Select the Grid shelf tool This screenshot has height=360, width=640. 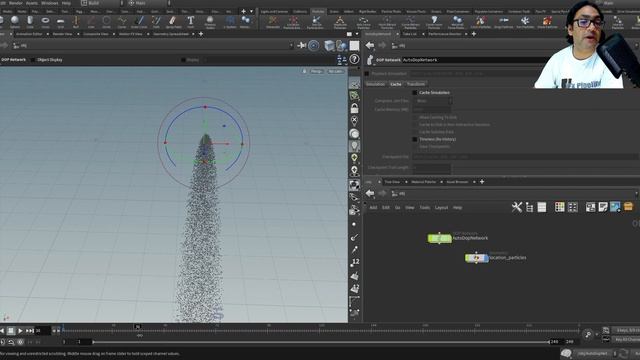point(60,22)
